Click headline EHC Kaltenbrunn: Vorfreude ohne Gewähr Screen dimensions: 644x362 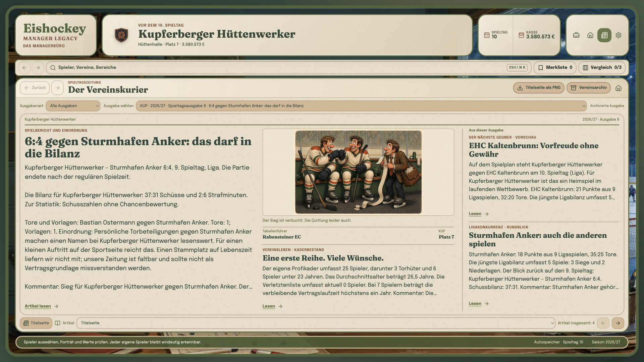pos(533,150)
